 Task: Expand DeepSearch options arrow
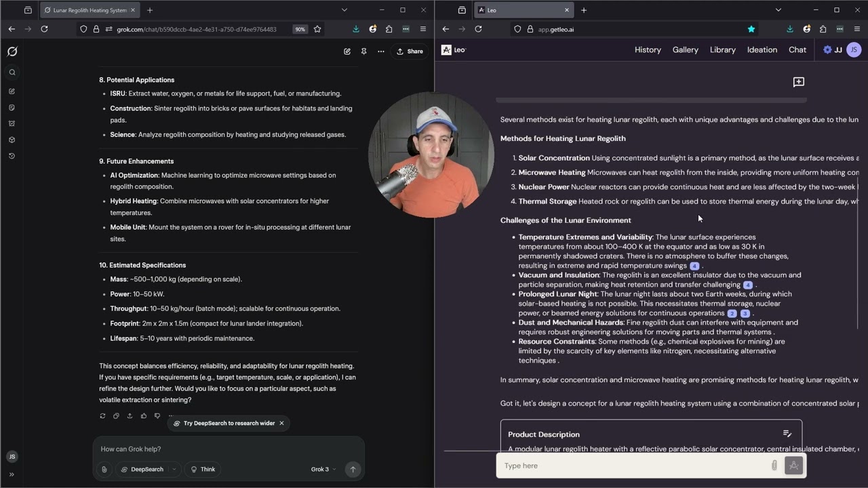[174, 469]
